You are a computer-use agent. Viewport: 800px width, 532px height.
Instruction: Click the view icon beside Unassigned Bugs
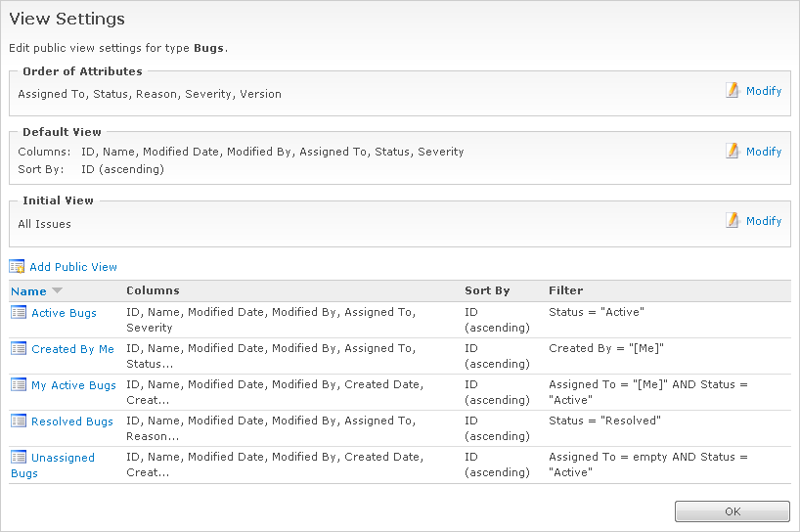point(19,457)
